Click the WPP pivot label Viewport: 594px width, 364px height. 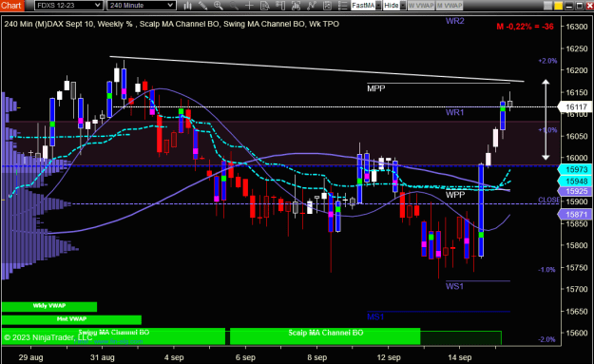click(x=455, y=195)
